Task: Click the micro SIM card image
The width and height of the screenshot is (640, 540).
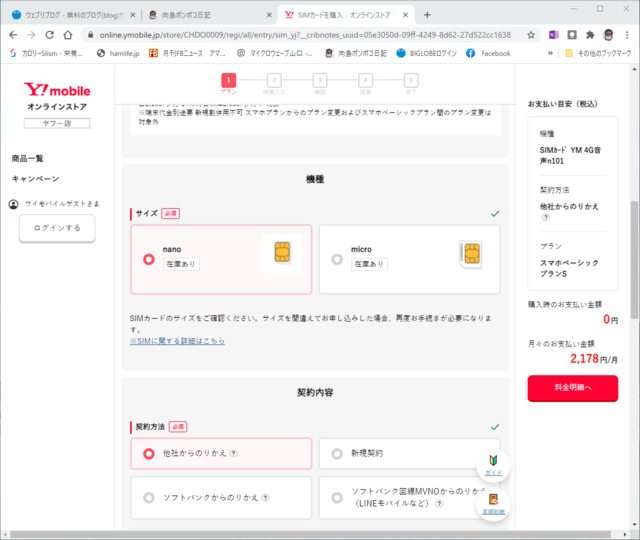Action: point(471,253)
